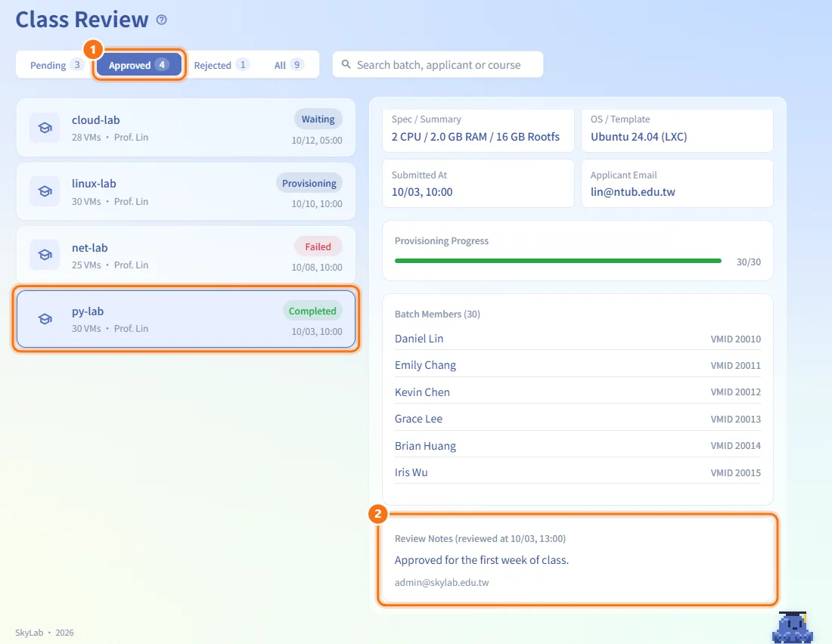Select the py-lab batch card
The image size is (832, 644).
tap(186, 319)
